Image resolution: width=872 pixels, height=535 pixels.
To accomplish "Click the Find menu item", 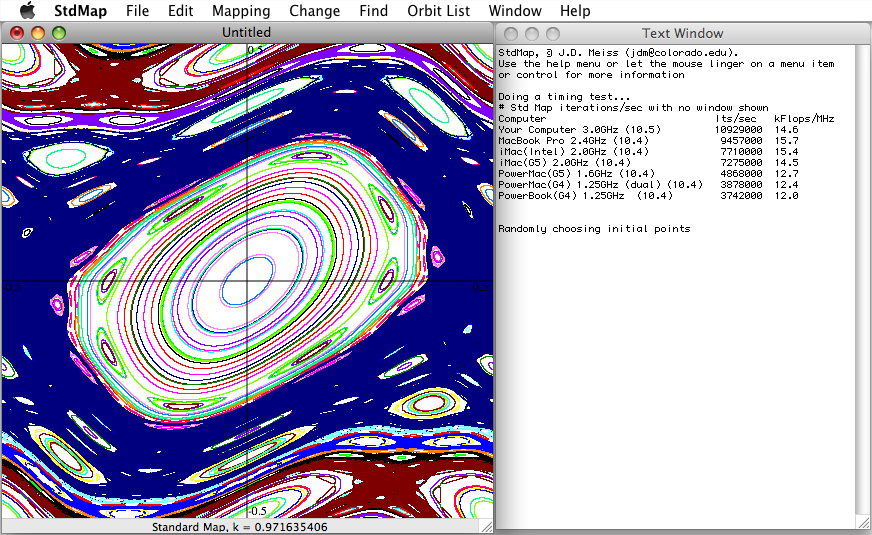I will pyautogui.click(x=373, y=11).
